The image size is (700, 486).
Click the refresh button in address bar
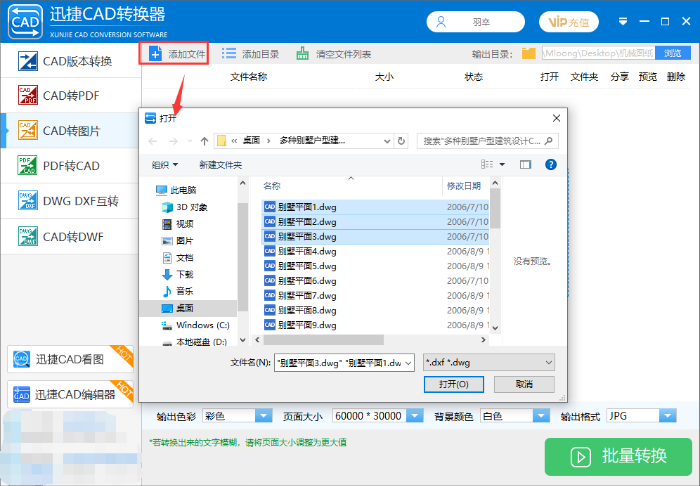401,141
